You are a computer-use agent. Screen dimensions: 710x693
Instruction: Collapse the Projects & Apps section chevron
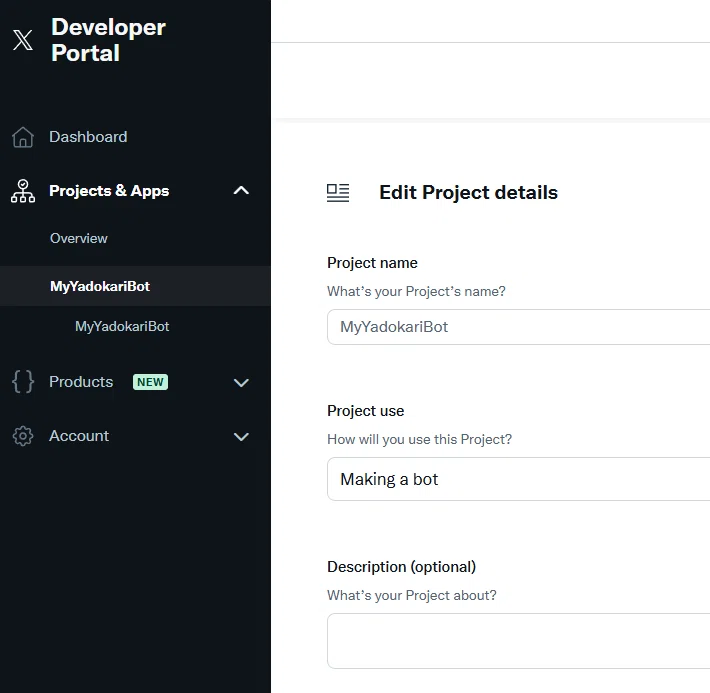(x=241, y=191)
